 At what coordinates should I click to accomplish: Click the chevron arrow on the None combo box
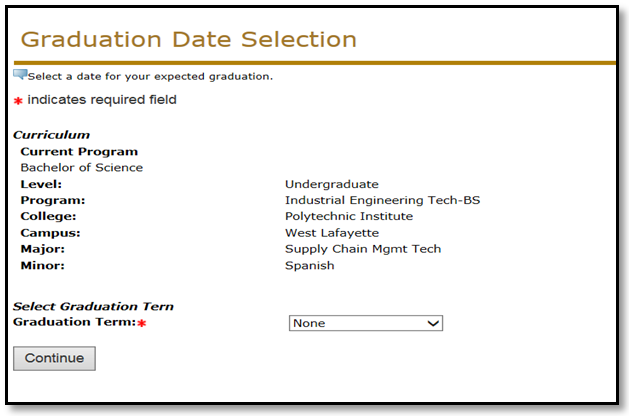click(x=433, y=323)
